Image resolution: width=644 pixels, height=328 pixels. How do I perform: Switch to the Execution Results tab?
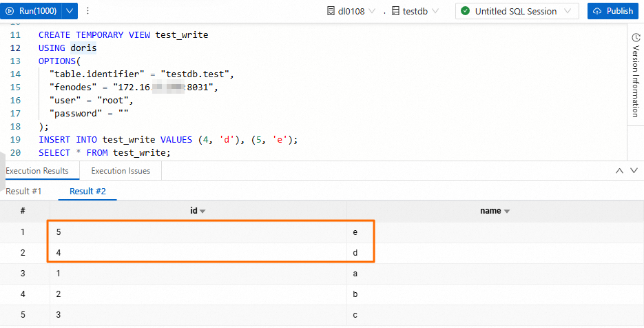pyautogui.click(x=37, y=171)
